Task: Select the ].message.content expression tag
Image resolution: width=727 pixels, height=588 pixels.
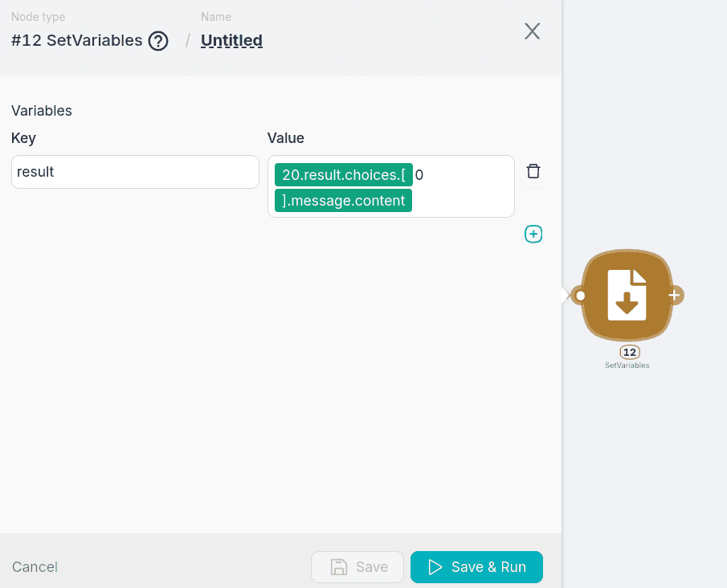Action: tap(343, 201)
